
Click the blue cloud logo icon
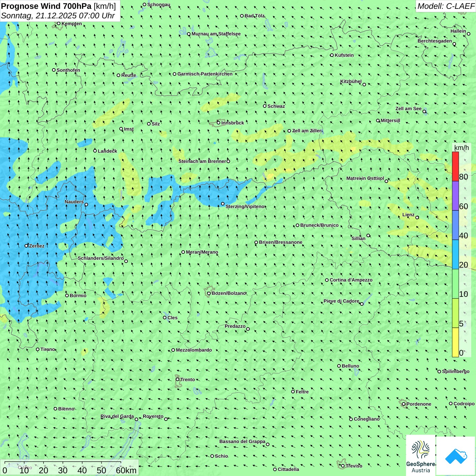pos(456,456)
